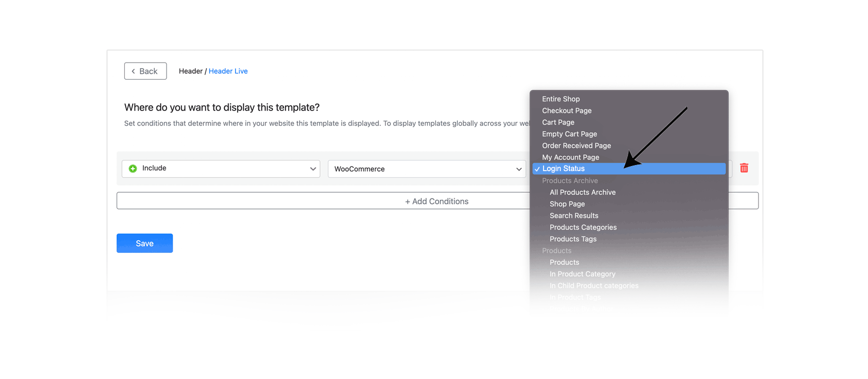Click the + Add Conditions button
This screenshot has width=868, height=379.
[437, 201]
